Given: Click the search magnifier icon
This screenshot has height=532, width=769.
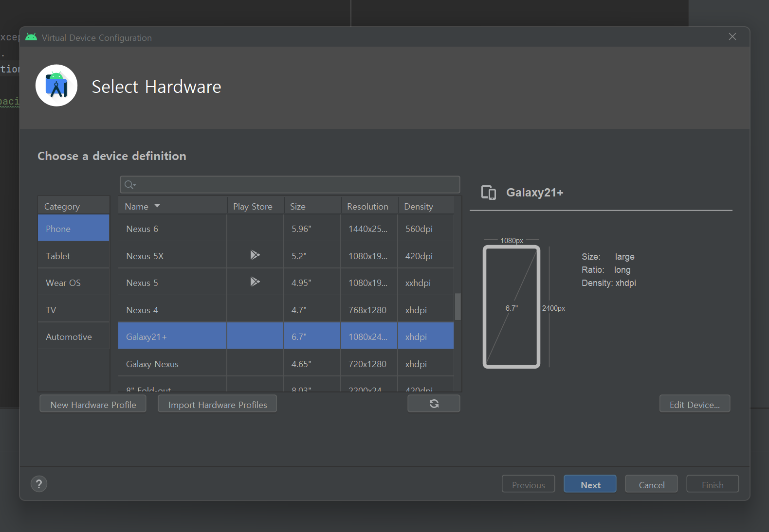Looking at the screenshot, I should click(x=129, y=185).
